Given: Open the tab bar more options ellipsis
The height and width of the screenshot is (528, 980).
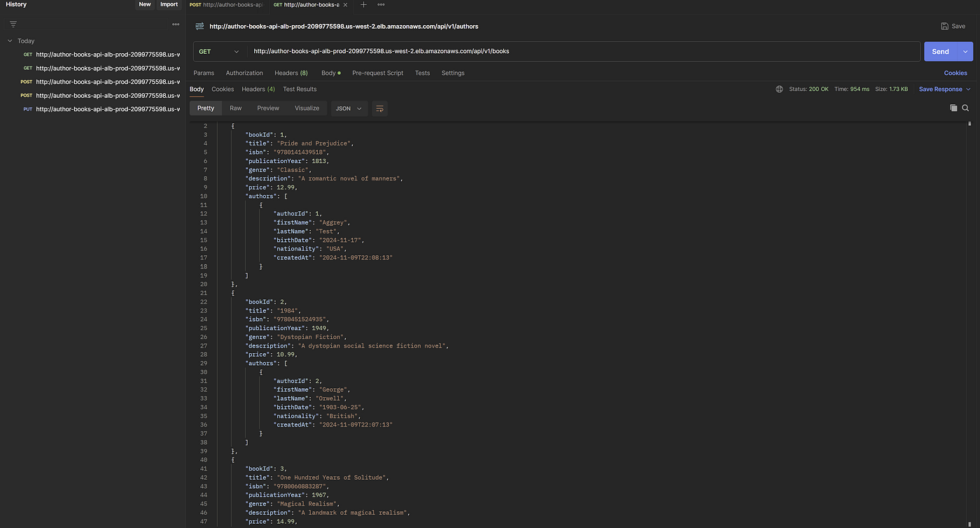Looking at the screenshot, I should [381, 5].
